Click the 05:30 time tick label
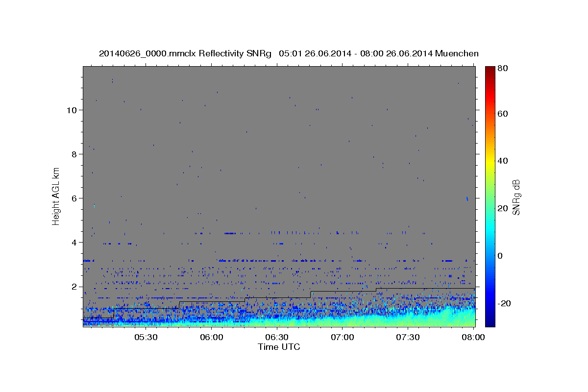Image resolution: width=588 pixels, height=392 pixels. 146,337
